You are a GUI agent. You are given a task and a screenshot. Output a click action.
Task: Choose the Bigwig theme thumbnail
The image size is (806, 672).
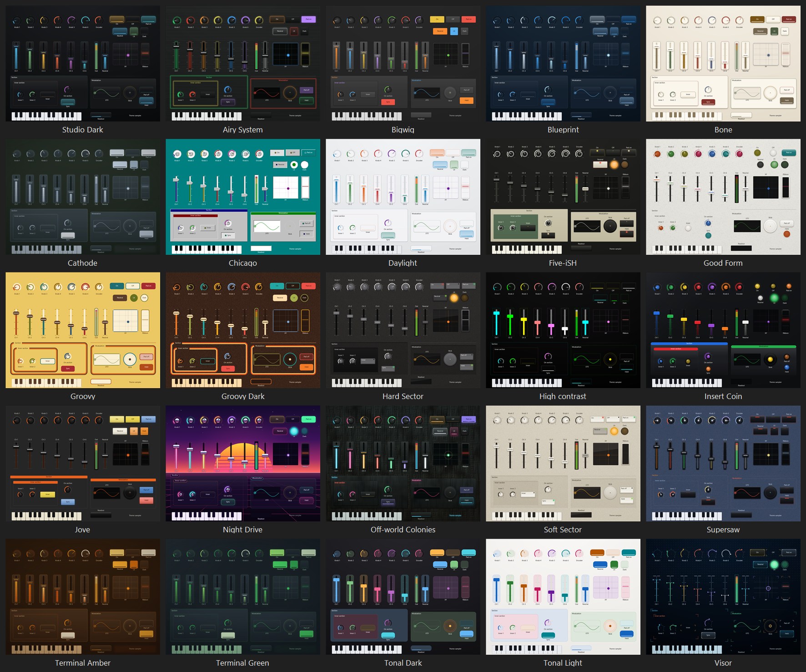pos(403,64)
